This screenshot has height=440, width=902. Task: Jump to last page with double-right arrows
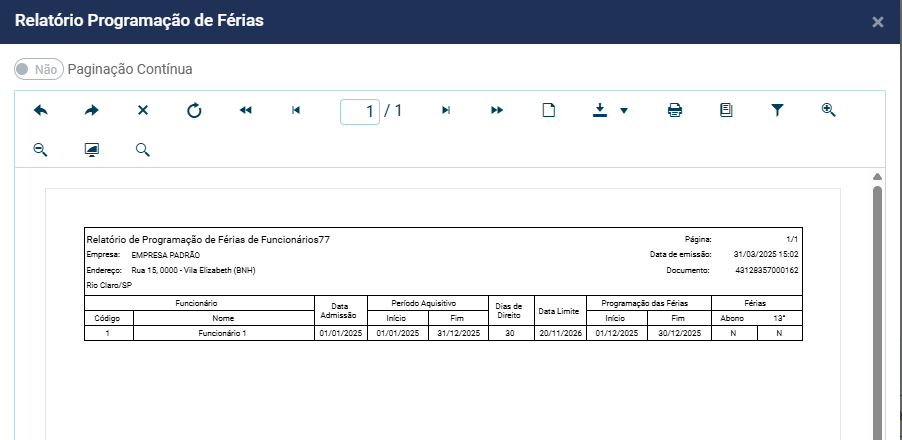click(x=497, y=111)
